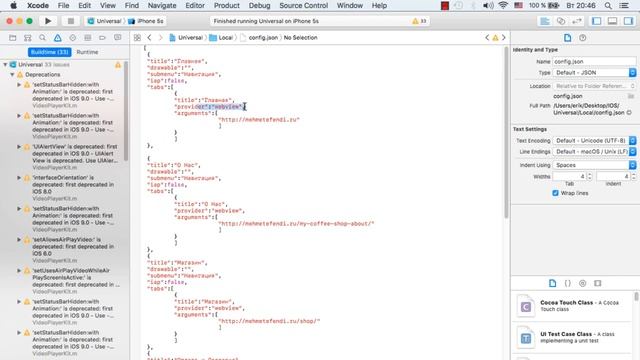Open the Source Control navigator icon
The width and height of the screenshot is (640, 360).
pyautogui.click(x=28, y=38)
